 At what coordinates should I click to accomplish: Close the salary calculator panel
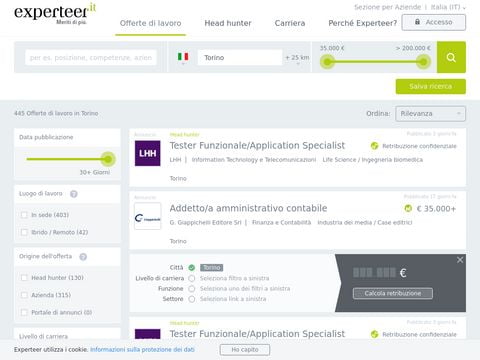[460, 260]
